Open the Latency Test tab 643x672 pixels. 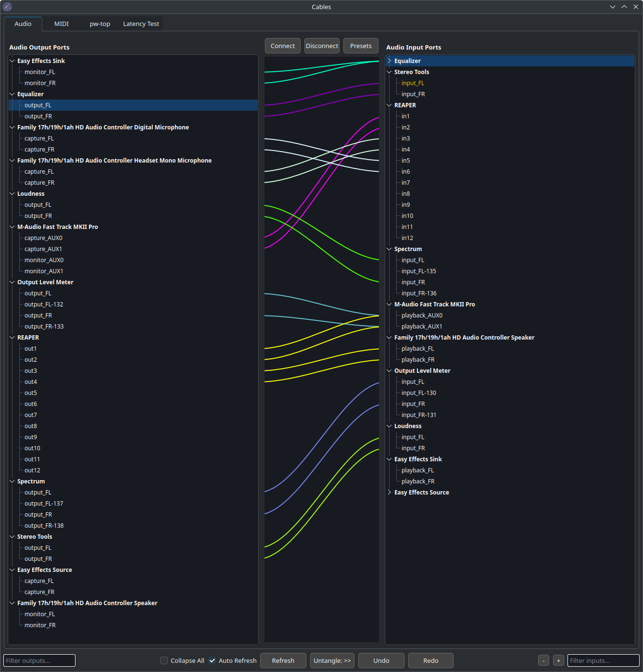pos(141,24)
